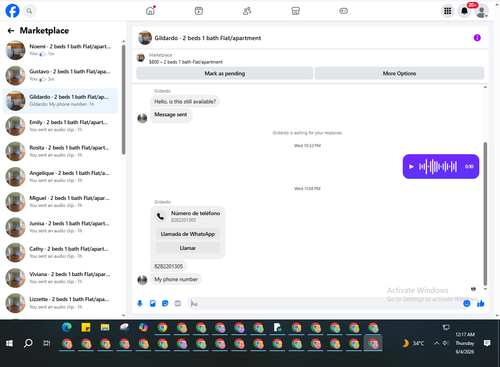Open the Rosita conversation
This screenshot has width=500, height=367.
point(60,151)
